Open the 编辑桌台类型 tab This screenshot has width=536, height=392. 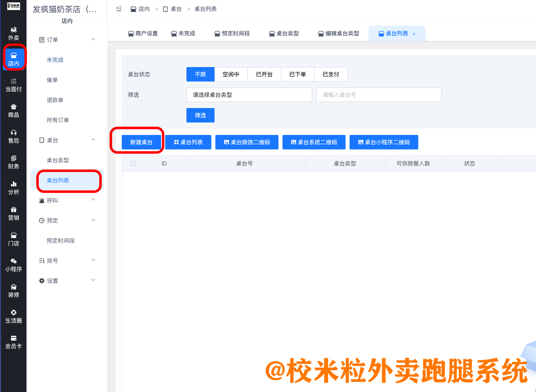[x=338, y=33]
